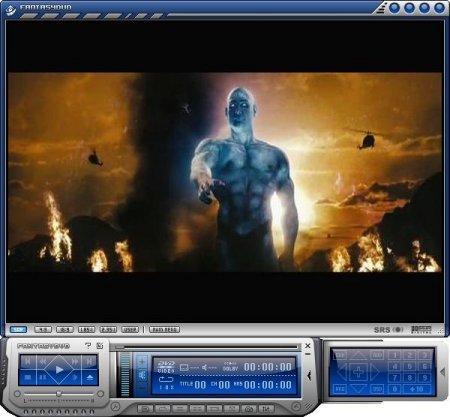Select number 5 on the keypad
This screenshot has height=417, width=450.
click(x=410, y=366)
